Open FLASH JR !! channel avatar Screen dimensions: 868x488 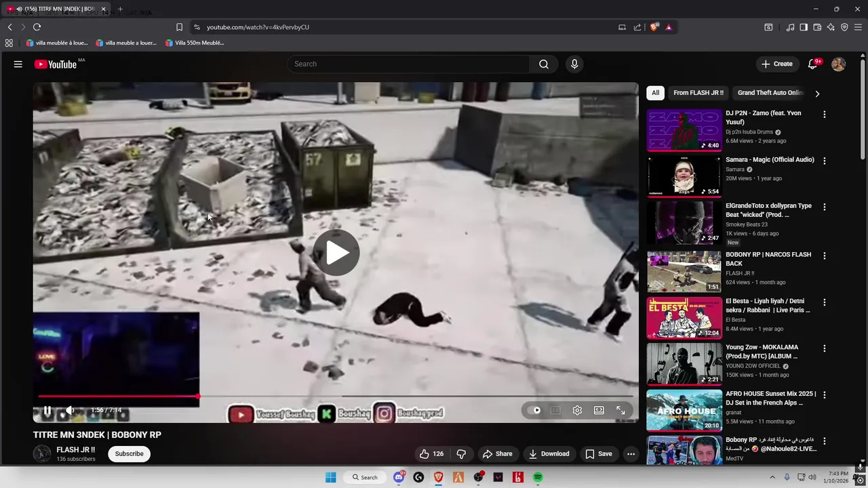tap(42, 453)
